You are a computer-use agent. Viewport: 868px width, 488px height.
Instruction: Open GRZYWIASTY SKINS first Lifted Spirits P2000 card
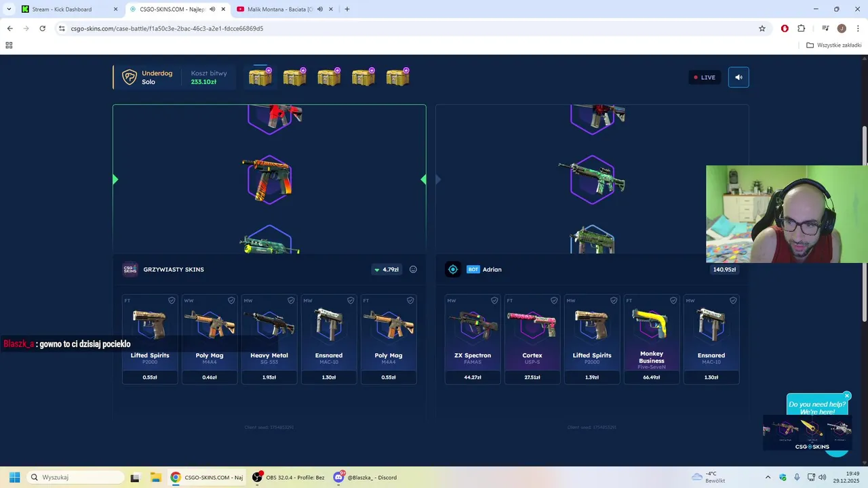pyautogui.click(x=150, y=339)
